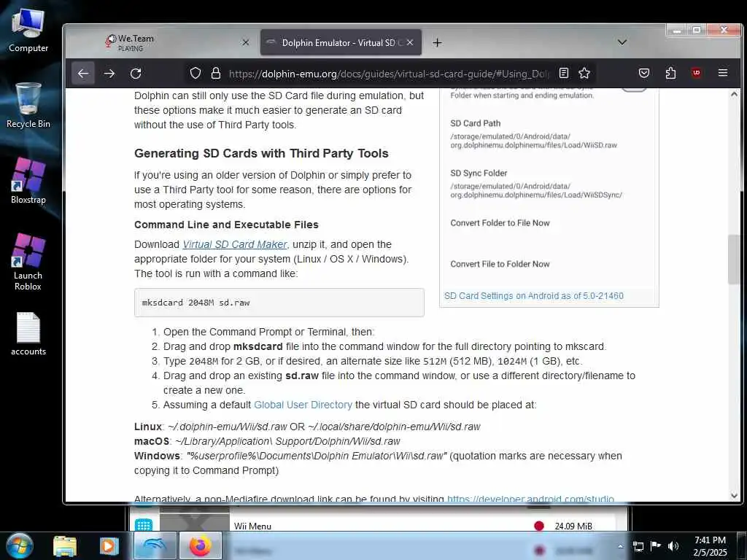Screen dimensions: 747x560
Task: Close the We.Team tab
Action: click(245, 42)
